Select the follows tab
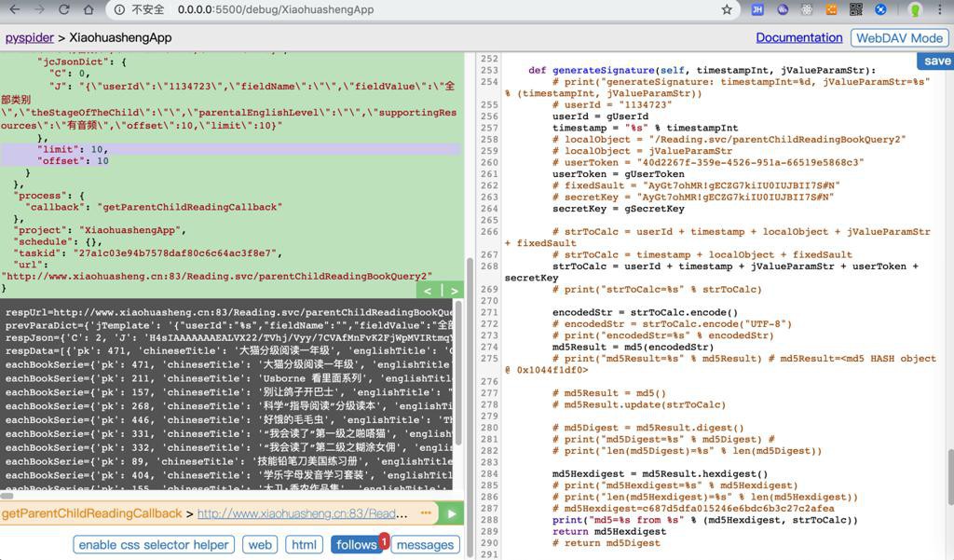This screenshot has width=954, height=560. 357,545
